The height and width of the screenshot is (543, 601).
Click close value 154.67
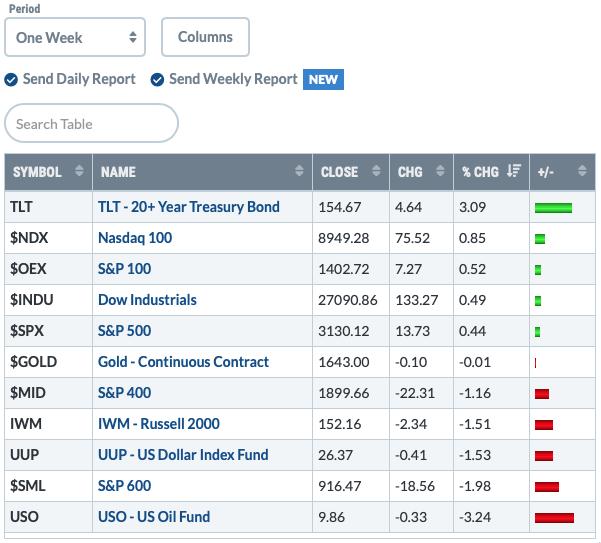[340, 207]
